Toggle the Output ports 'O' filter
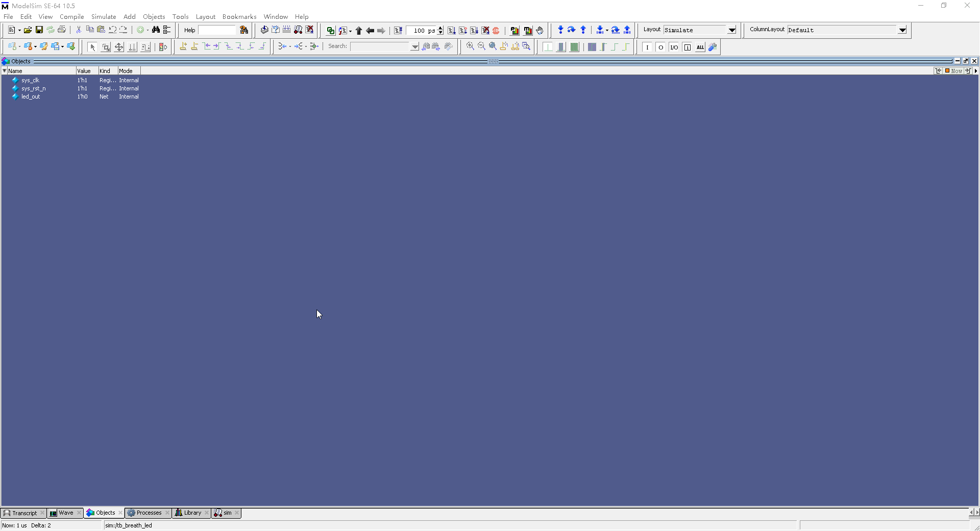Image resolution: width=980 pixels, height=531 pixels. [660, 47]
